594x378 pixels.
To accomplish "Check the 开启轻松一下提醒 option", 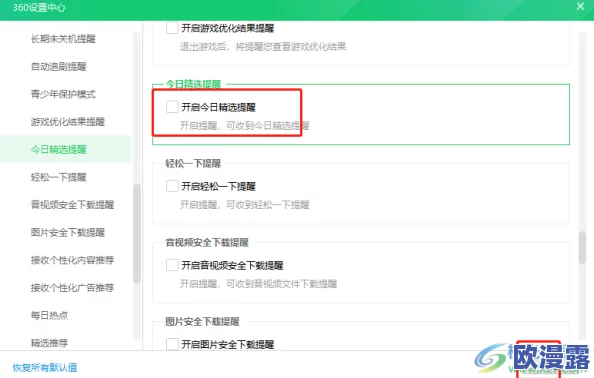I will [172, 186].
